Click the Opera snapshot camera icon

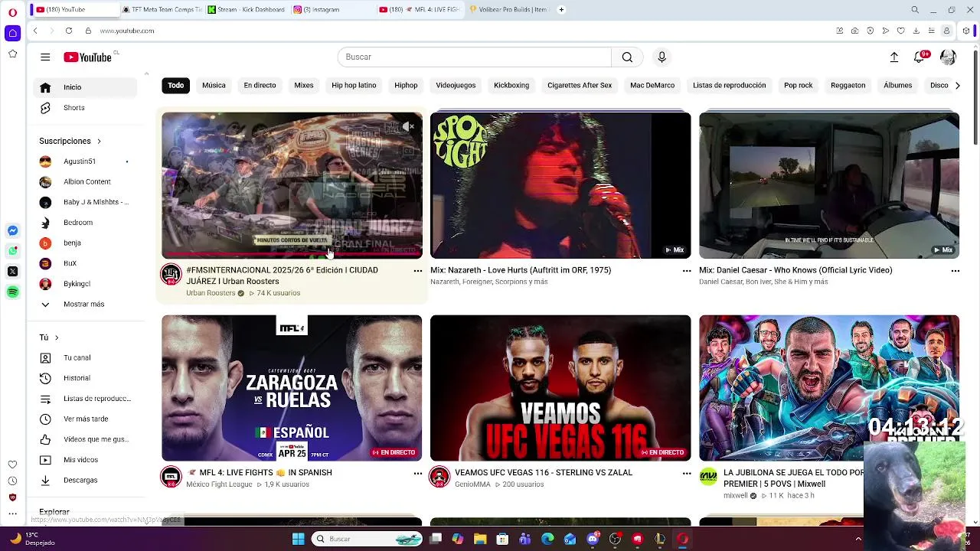854,31
